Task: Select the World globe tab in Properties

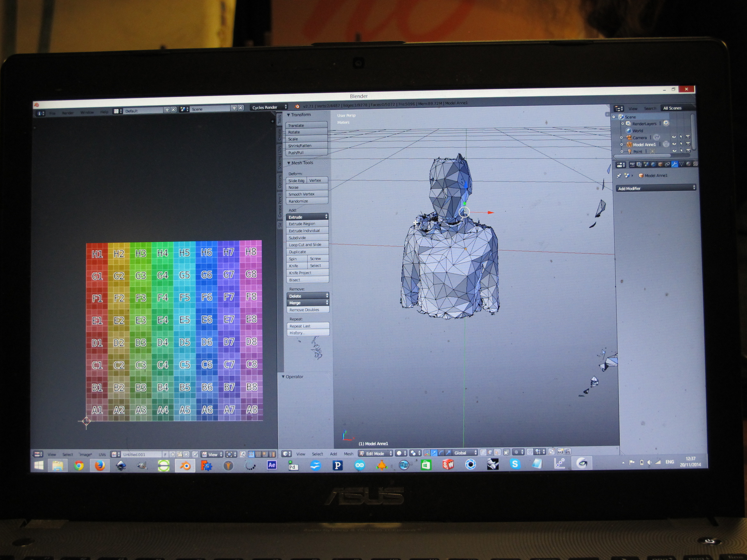Action: [653, 164]
